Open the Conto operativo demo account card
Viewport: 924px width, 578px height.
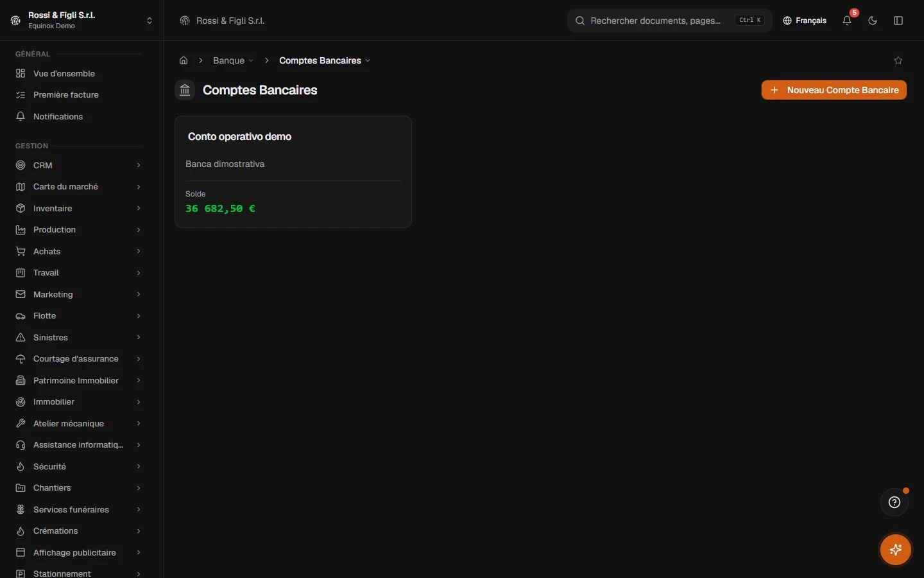[293, 171]
